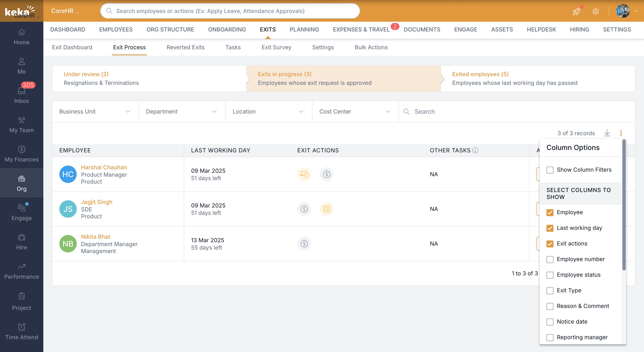Click the three-dot column options icon
This screenshot has width=644, height=352.
click(x=621, y=133)
